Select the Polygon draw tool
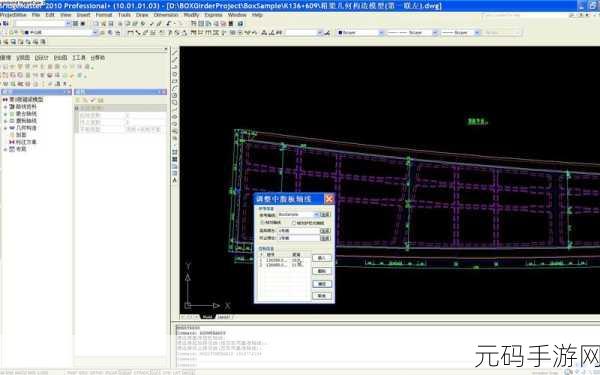 point(175,75)
